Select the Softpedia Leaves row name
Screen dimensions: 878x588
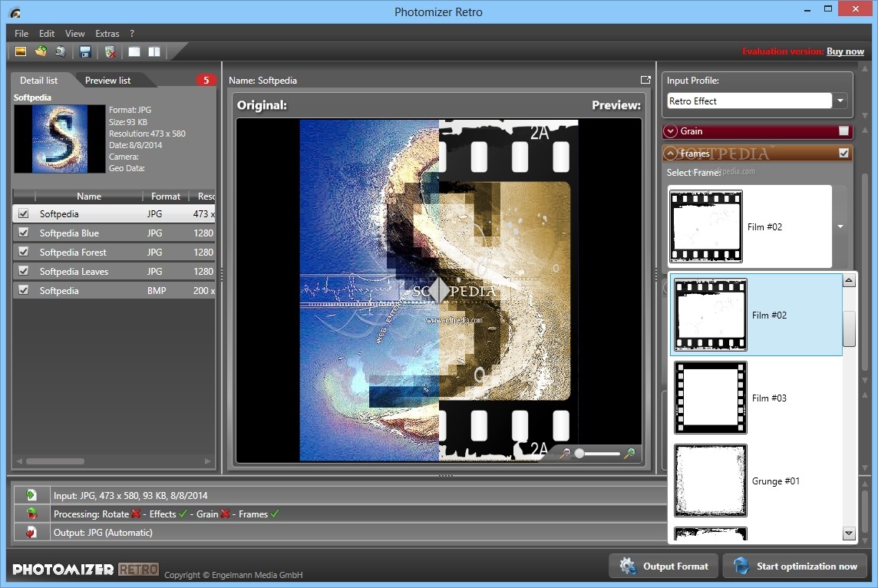pyautogui.click(x=74, y=271)
